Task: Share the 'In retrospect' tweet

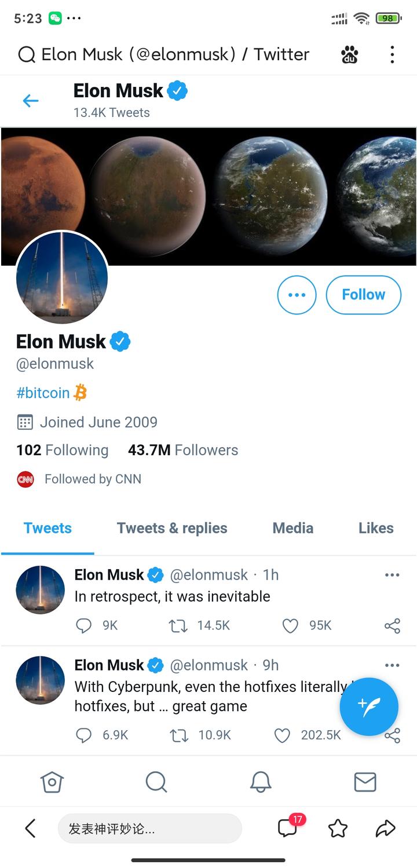Action: 392,625
